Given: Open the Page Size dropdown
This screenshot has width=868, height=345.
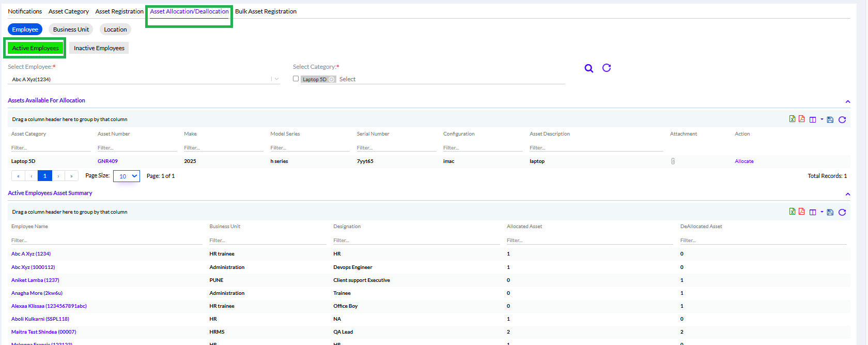Looking at the screenshot, I should tap(127, 176).
